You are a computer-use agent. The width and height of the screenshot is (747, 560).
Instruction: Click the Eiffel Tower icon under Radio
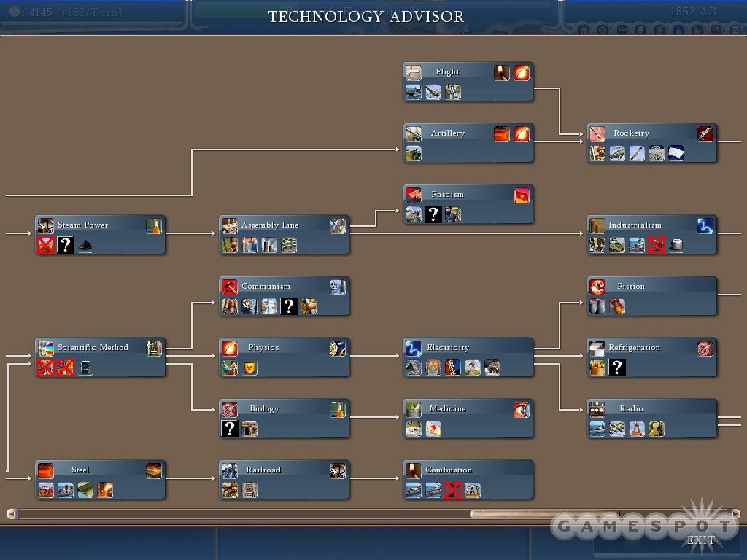(x=636, y=429)
